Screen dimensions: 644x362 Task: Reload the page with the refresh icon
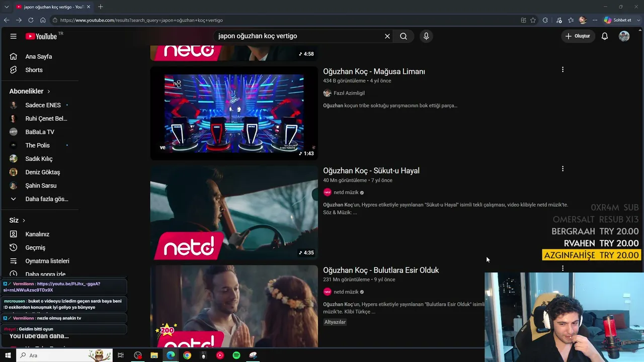coord(31,20)
